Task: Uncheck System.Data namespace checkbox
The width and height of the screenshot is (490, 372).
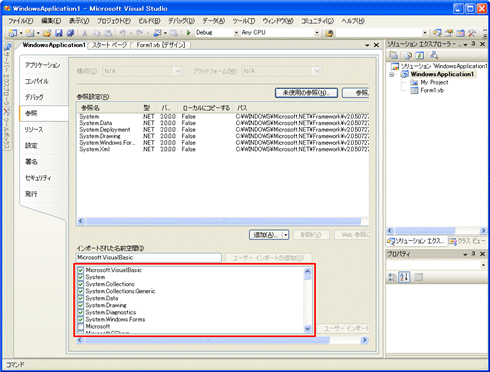Action: (x=80, y=298)
